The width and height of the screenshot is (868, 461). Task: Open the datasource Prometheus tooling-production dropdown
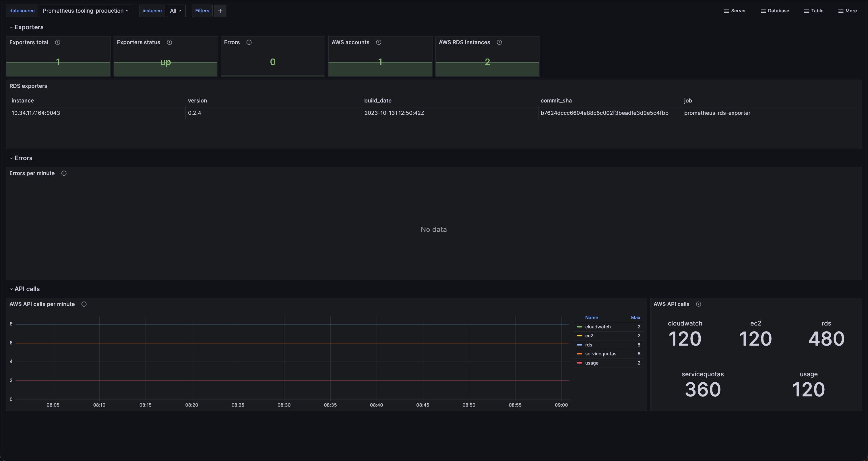pyautogui.click(x=86, y=11)
